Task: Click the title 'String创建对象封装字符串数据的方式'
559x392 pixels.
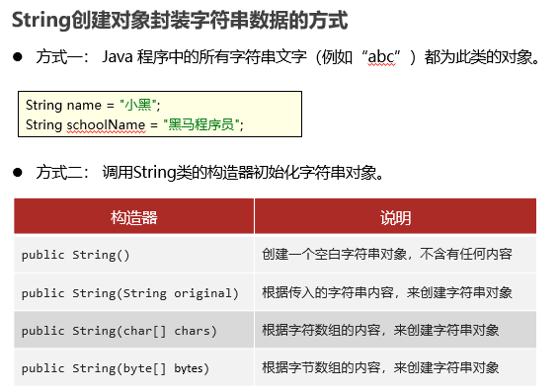Action: click(180, 21)
